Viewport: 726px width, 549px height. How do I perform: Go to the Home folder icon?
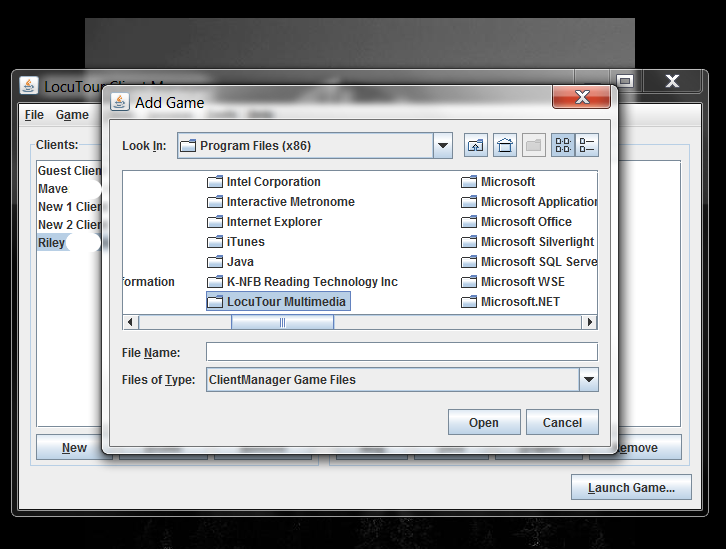point(505,146)
